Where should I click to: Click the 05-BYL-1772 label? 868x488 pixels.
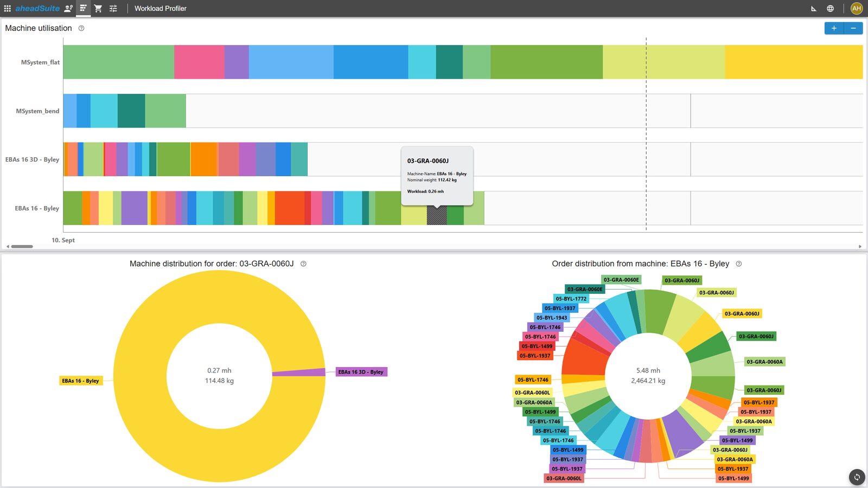coord(571,299)
